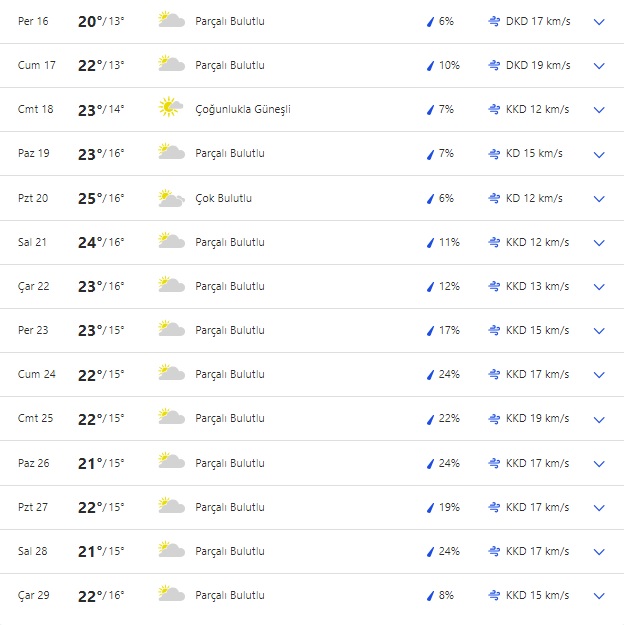This screenshot has width=624, height=625.
Task: Click the raindrop icon next to 6% on Per 16
Action: tap(431, 21)
